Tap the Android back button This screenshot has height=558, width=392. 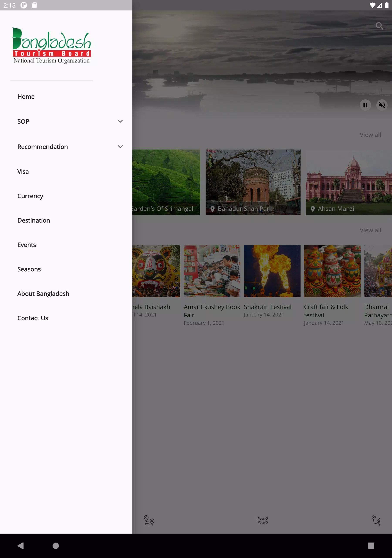click(x=21, y=546)
